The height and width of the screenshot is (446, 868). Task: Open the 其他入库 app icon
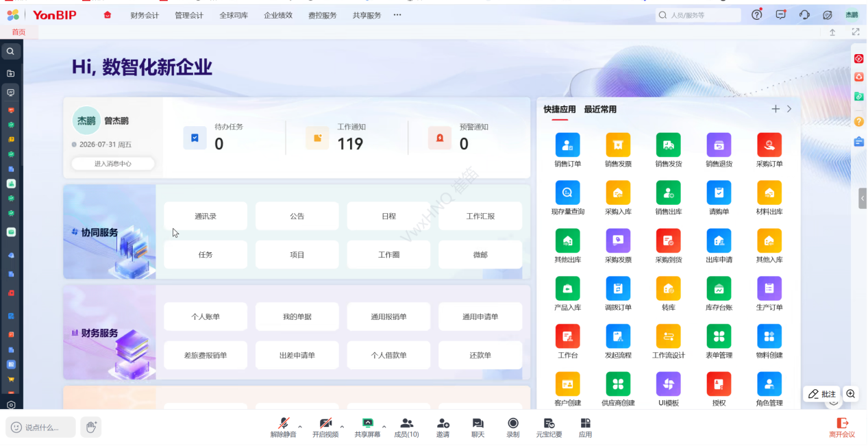[x=769, y=240]
